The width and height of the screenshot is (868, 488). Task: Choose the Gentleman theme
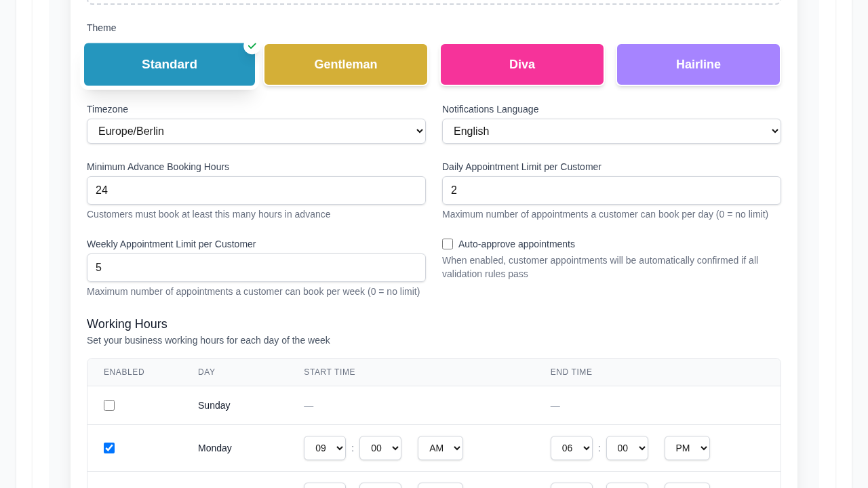[x=346, y=64]
